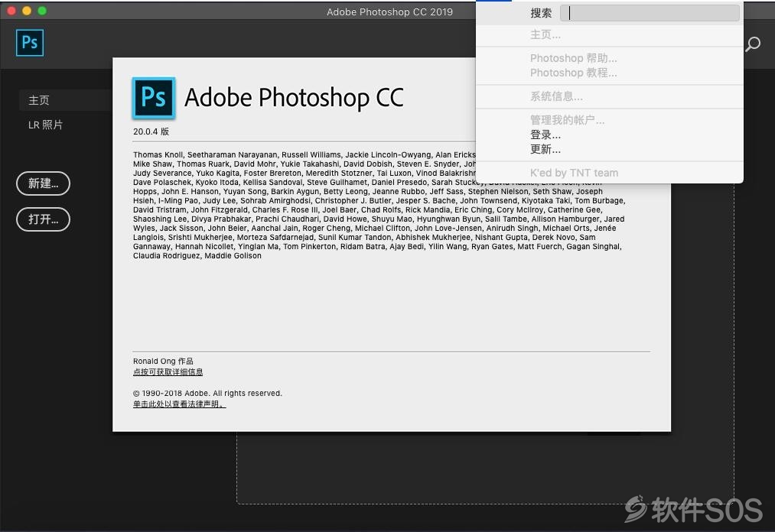Focus the 搜索 input field

point(650,13)
